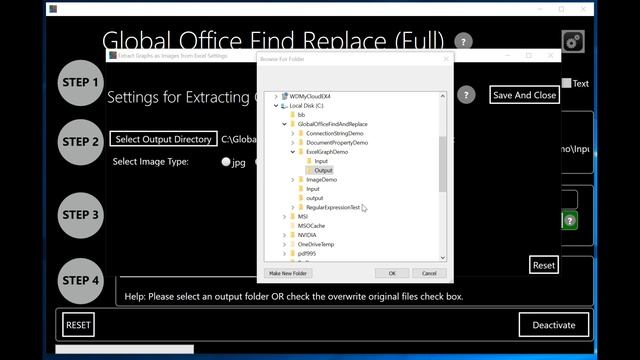Screen dimensions: 640x360
Task: Select the jpg image type radio button
Action: tap(226, 162)
